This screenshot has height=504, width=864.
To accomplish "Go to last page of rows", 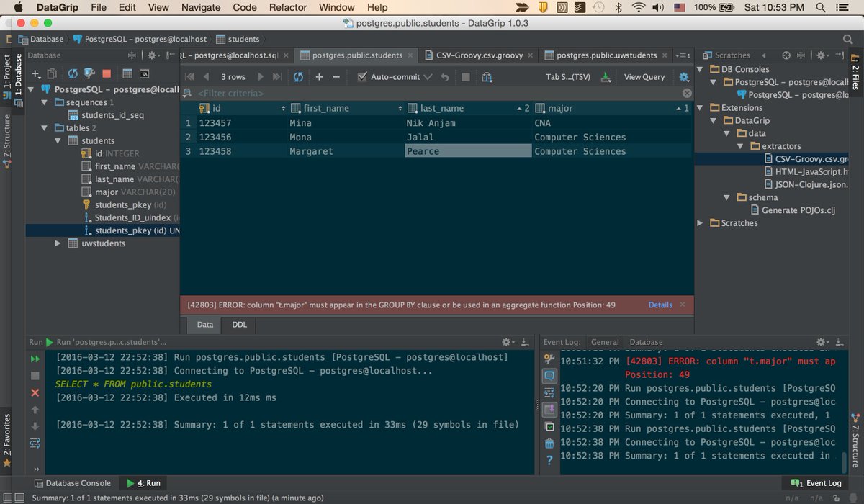I will point(277,76).
